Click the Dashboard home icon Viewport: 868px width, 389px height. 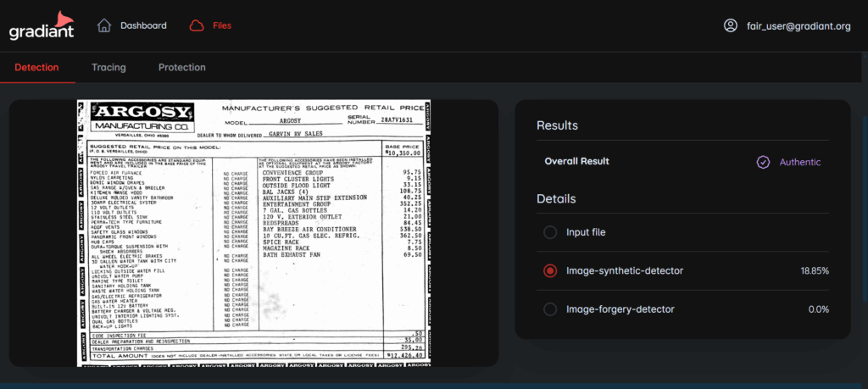pos(104,25)
